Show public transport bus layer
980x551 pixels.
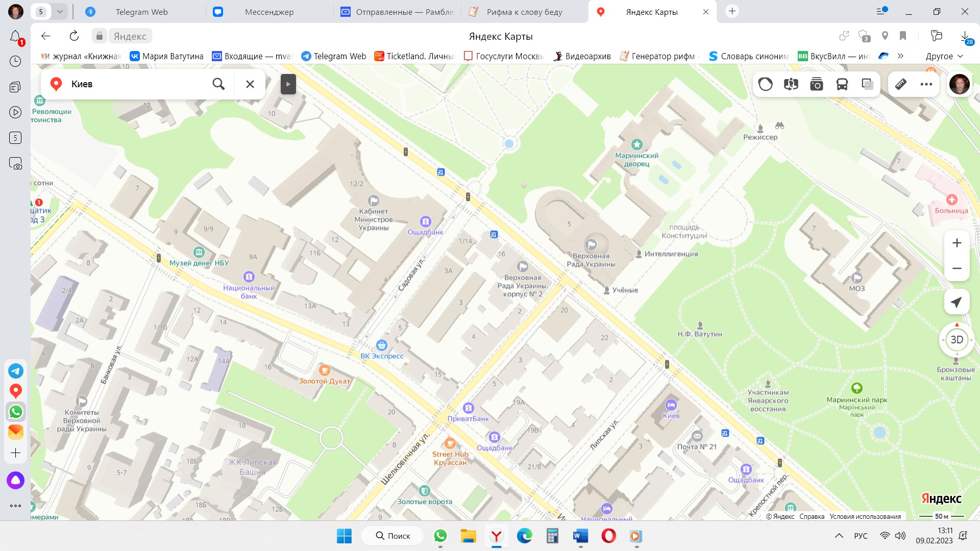(x=842, y=84)
